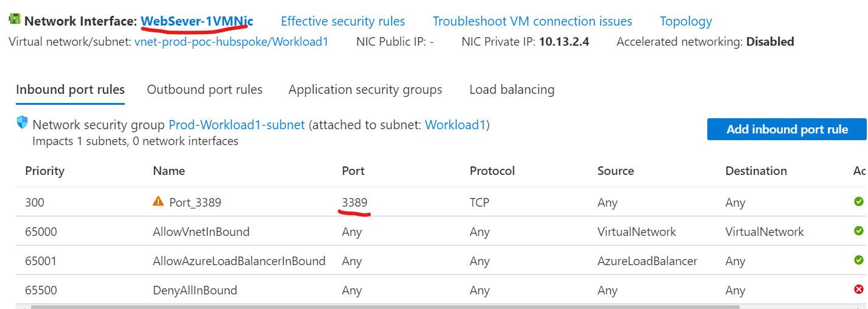Select the Inbound port rules tab
The image size is (868, 309).
[x=70, y=90]
